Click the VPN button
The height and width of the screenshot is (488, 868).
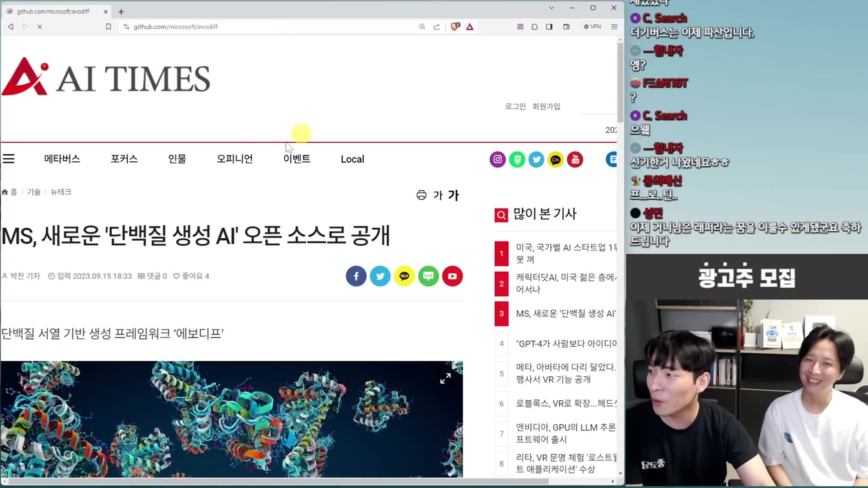point(592,26)
